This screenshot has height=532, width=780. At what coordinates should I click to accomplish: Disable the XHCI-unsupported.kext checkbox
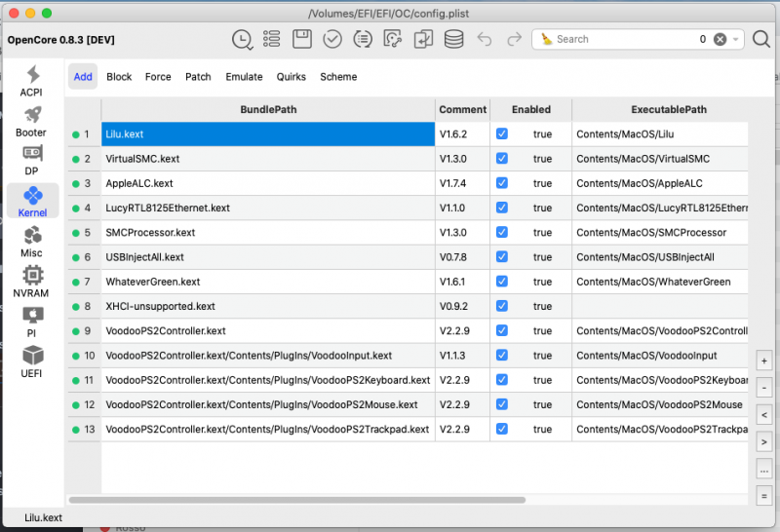(x=502, y=306)
